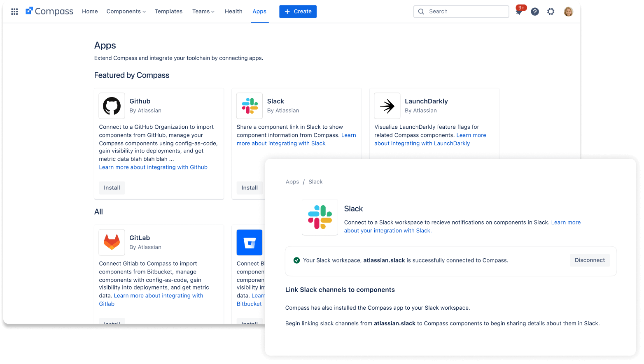
Task: Click 'Featured by Compass' heading
Action: 132,75
